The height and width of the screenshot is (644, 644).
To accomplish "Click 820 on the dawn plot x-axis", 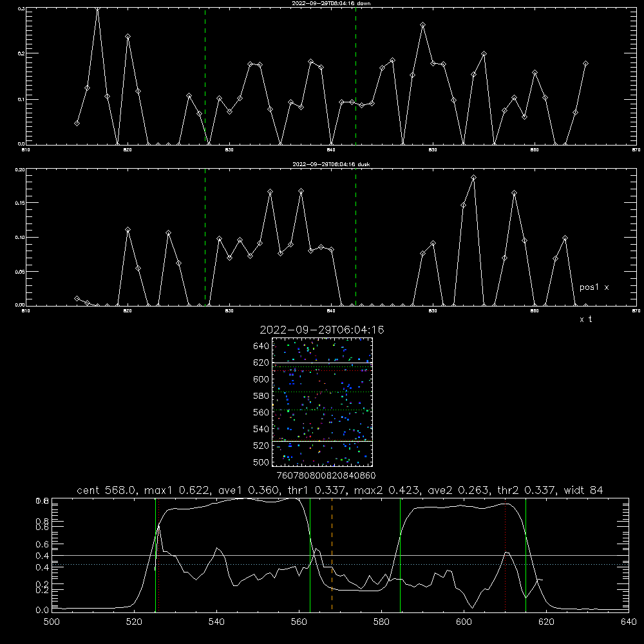I will (128, 150).
